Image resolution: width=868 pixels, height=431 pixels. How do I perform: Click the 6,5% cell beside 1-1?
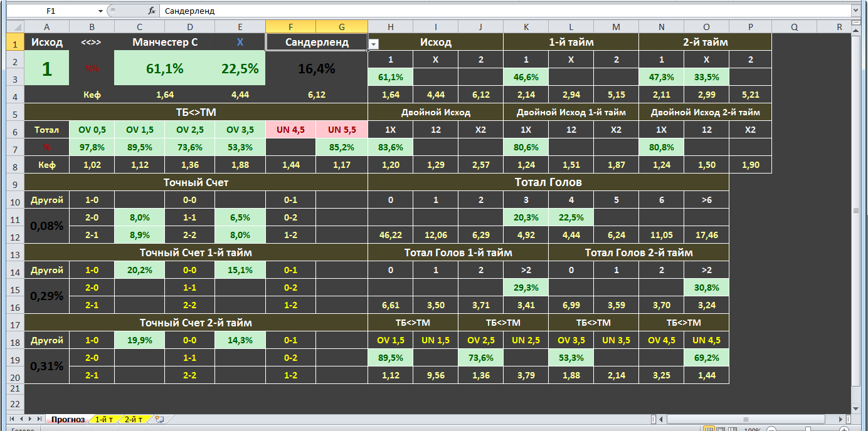(x=240, y=217)
